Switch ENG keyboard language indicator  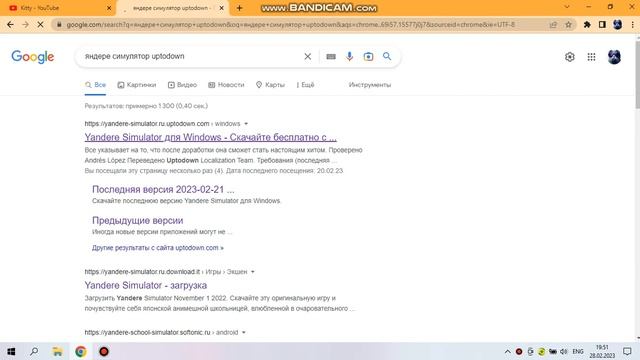[x=578, y=351]
